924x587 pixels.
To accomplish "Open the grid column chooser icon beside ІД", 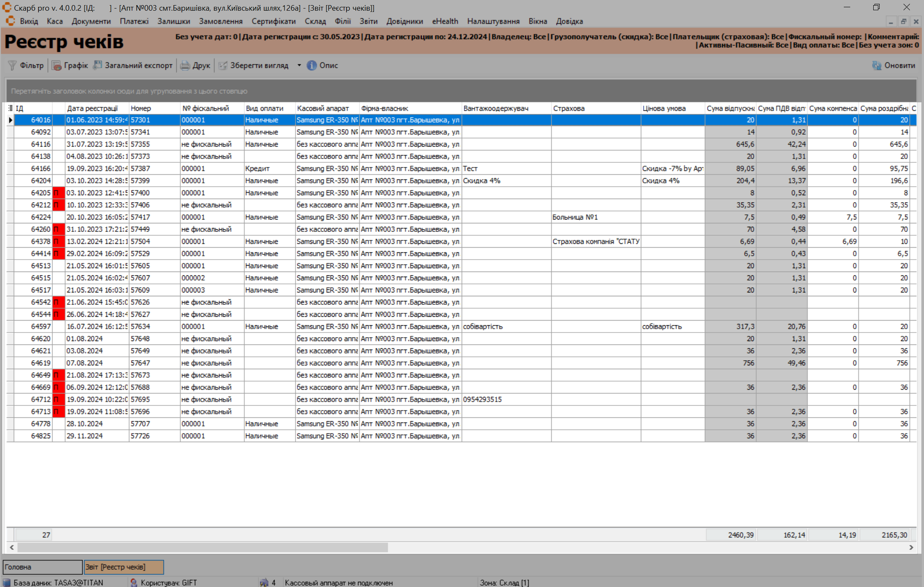I will click(x=10, y=108).
